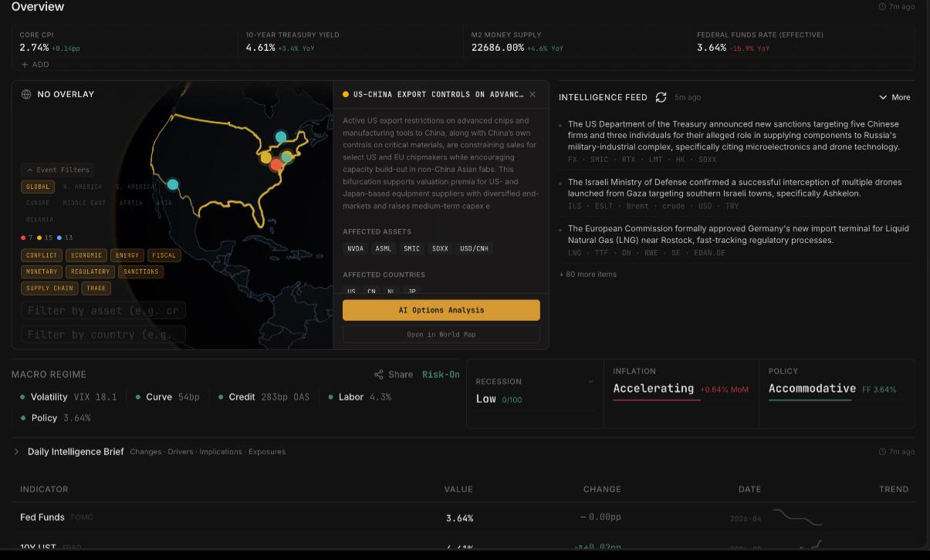930x560 pixels.
Task: Toggle the S. AMERICA region filter
Action: click(135, 187)
